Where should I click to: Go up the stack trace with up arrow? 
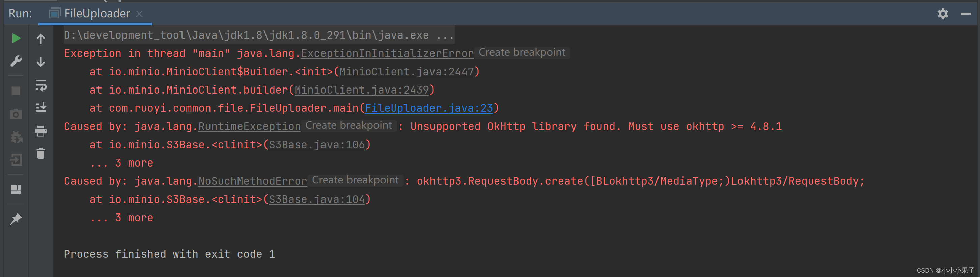click(x=41, y=39)
